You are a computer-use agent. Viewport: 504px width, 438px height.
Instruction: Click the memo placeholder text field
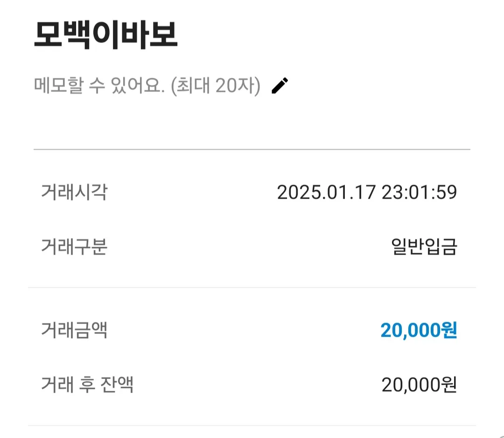tap(147, 86)
